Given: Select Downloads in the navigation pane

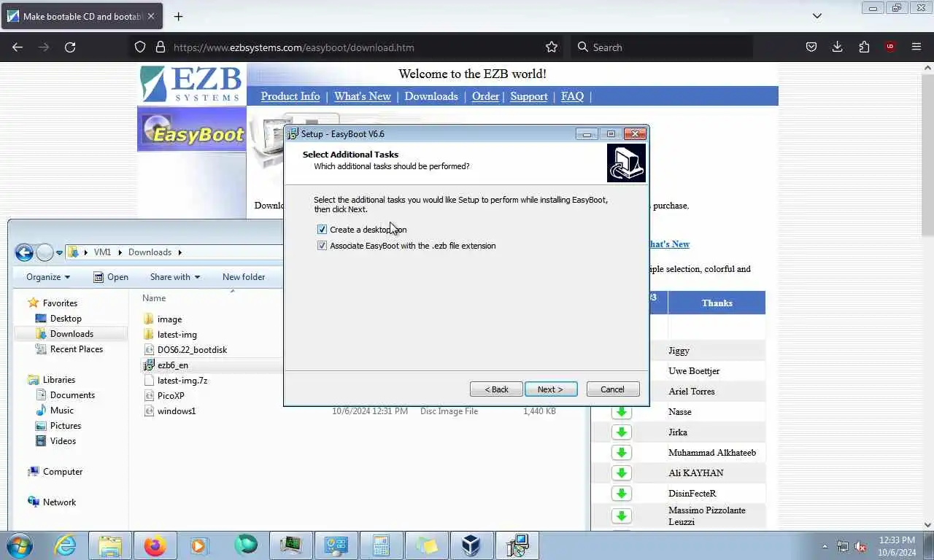Looking at the screenshot, I should click(x=72, y=334).
